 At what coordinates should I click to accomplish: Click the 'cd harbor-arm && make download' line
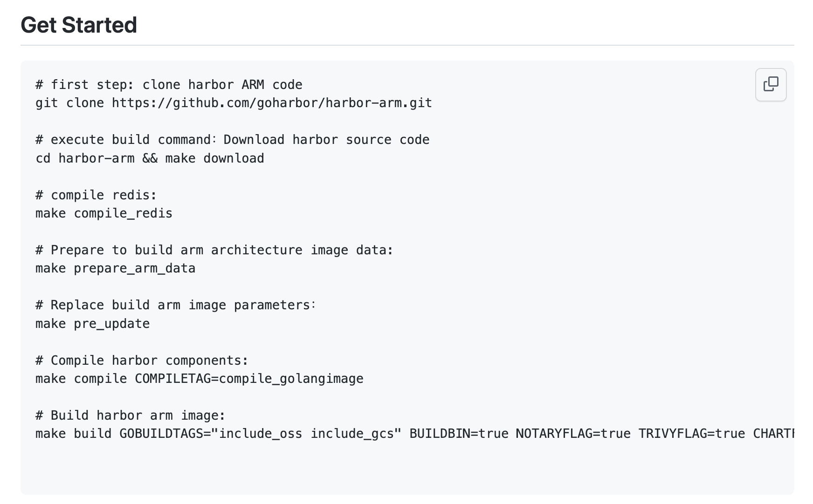(x=150, y=158)
